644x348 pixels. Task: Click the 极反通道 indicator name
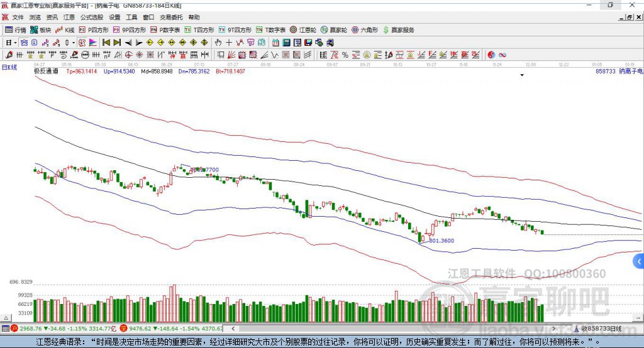46,71
